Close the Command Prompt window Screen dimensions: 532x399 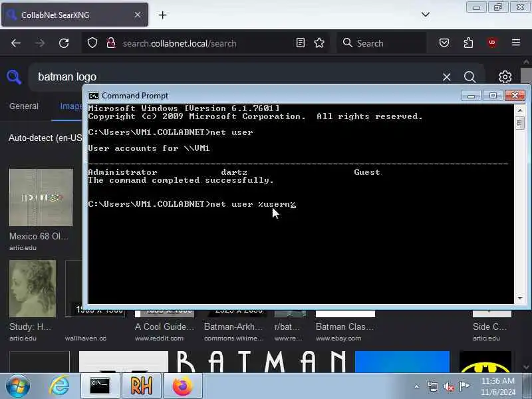(515, 96)
